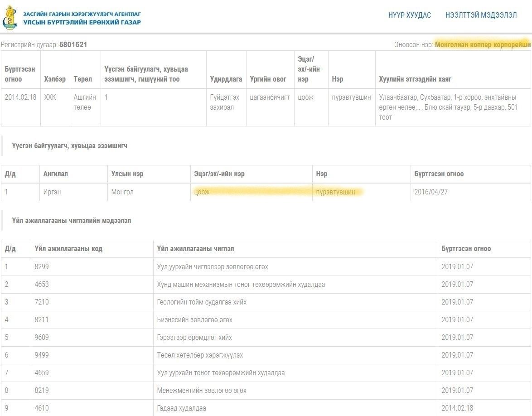Open the НҮҮР ХУУДАС menu link
This screenshot has width=532, height=416.
[409, 15]
